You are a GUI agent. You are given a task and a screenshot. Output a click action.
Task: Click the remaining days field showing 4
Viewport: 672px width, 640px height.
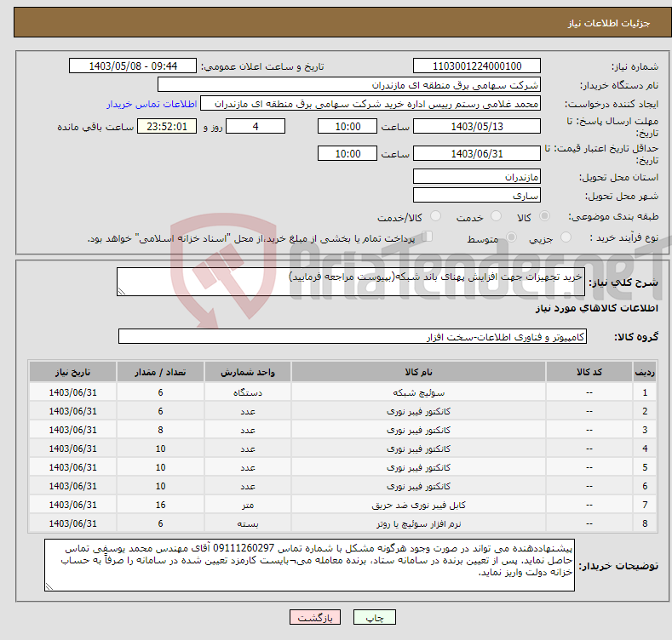pyautogui.click(x=256, y=126)
